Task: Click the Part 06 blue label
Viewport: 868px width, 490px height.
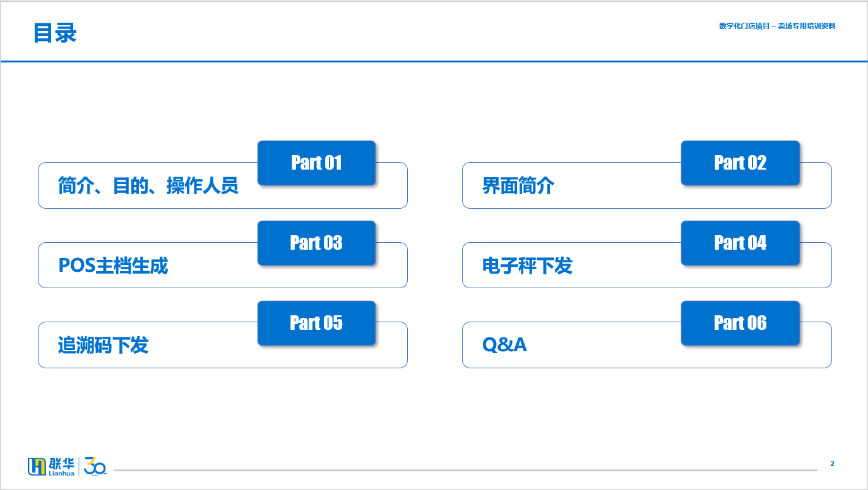Action: [x=740, y=323]
